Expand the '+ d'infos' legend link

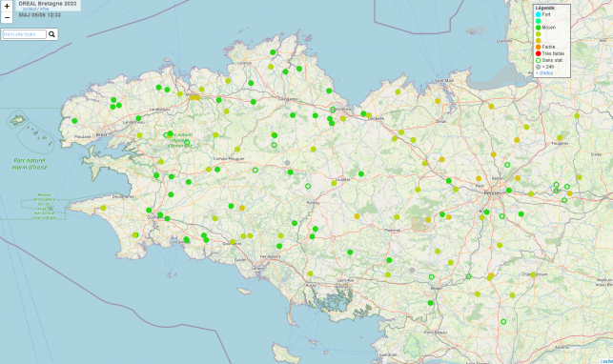click(544, 73)
